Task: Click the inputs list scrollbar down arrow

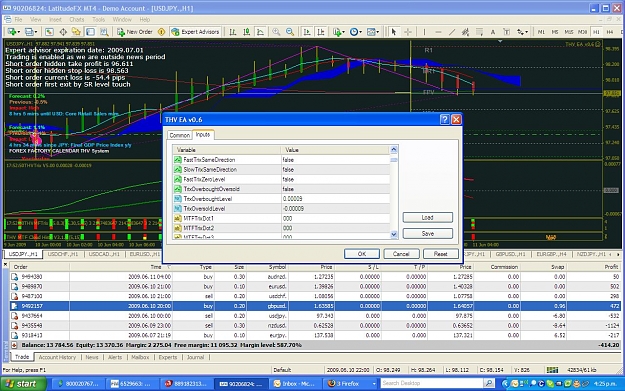Action: point(394,234)
